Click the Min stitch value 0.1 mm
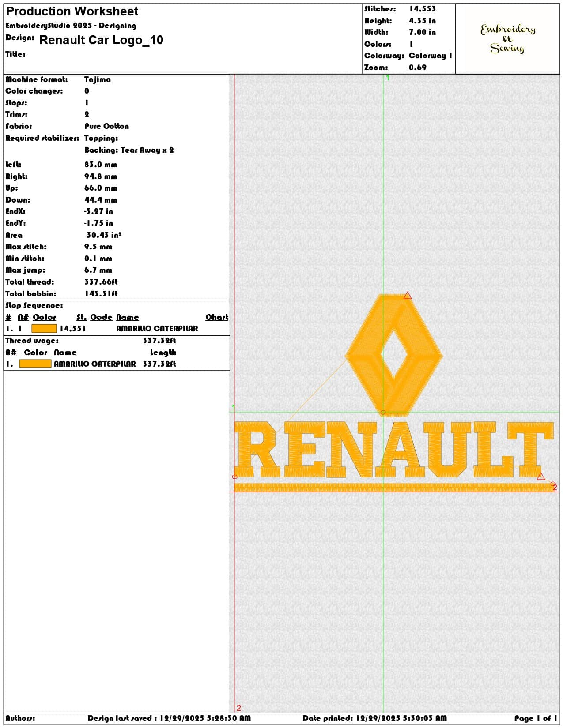 98,259
